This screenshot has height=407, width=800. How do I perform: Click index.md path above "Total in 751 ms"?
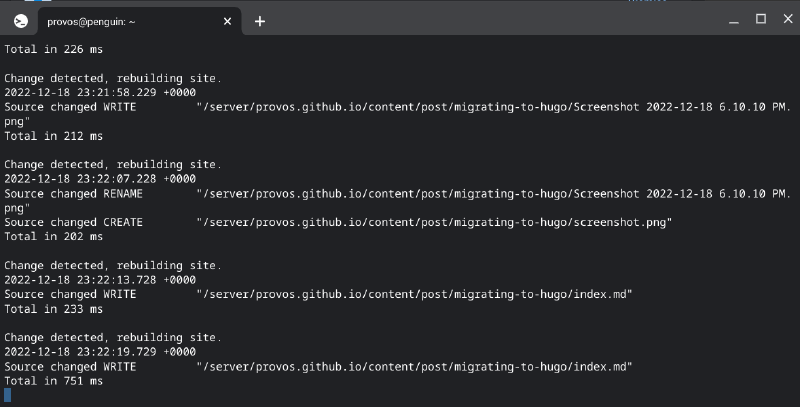click(x=415, y=367)
